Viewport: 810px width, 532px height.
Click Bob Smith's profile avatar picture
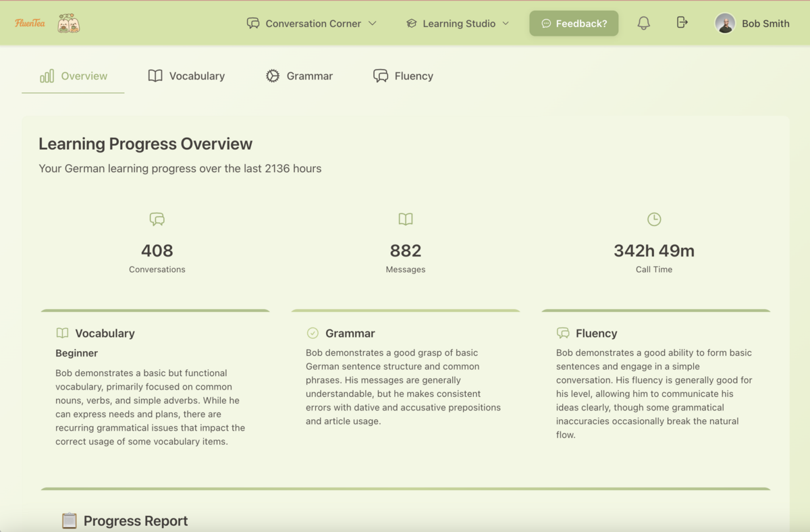tap(725, 22)
